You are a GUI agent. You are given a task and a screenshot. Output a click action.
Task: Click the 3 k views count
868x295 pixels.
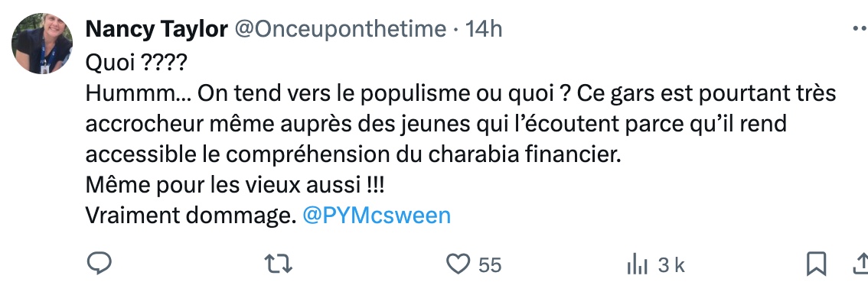(x=671, y=265)
